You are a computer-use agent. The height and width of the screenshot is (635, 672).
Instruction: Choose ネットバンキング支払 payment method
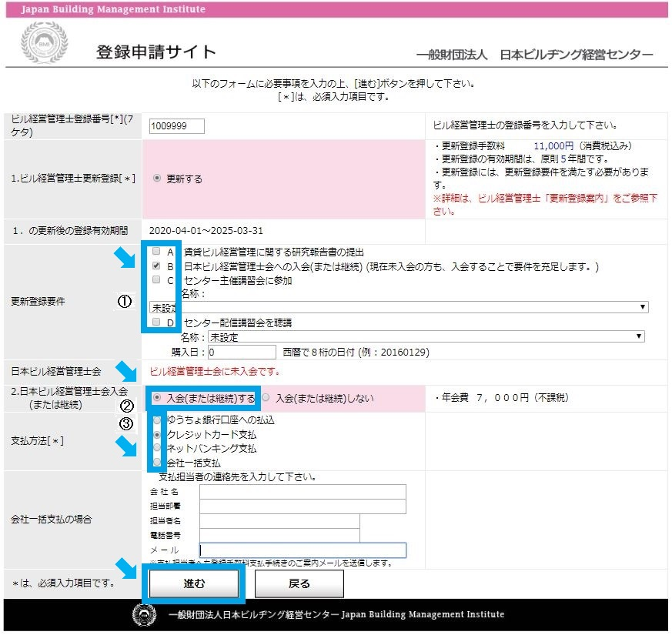pyautogui.click(x=157, y=447)
